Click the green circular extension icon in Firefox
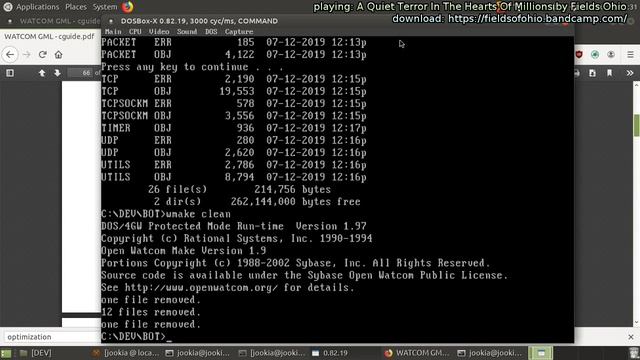640x360 pixels. pos(595,54)
